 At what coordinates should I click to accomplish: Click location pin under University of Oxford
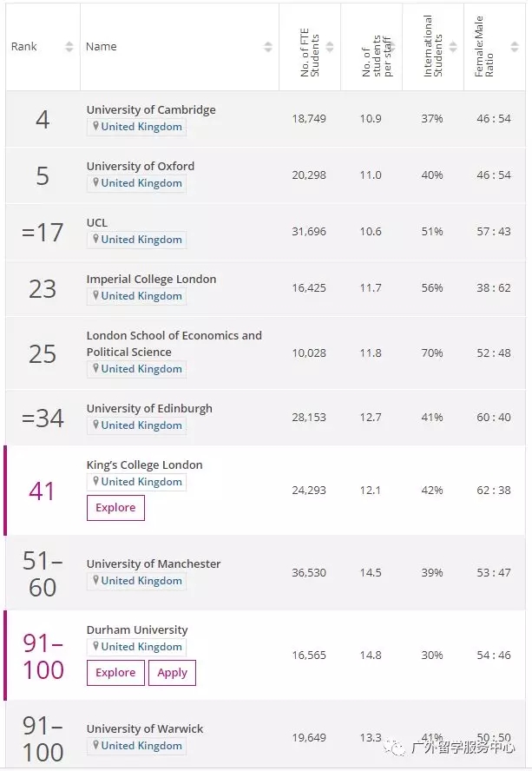[x=96, y=183]
